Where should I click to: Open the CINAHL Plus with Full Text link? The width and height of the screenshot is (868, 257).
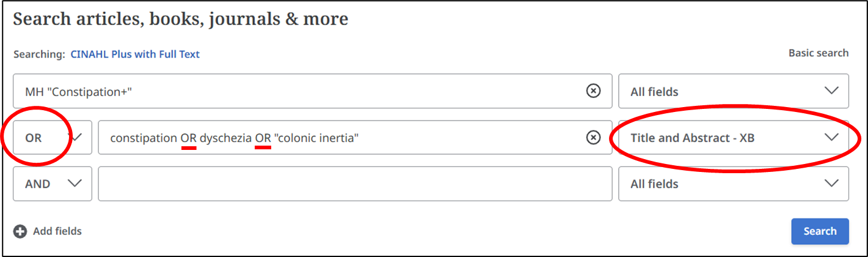tap(135, 54)
